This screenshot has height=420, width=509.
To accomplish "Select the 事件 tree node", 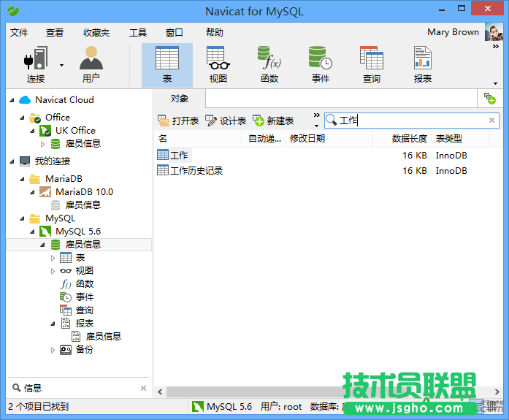I will (77, 297).
